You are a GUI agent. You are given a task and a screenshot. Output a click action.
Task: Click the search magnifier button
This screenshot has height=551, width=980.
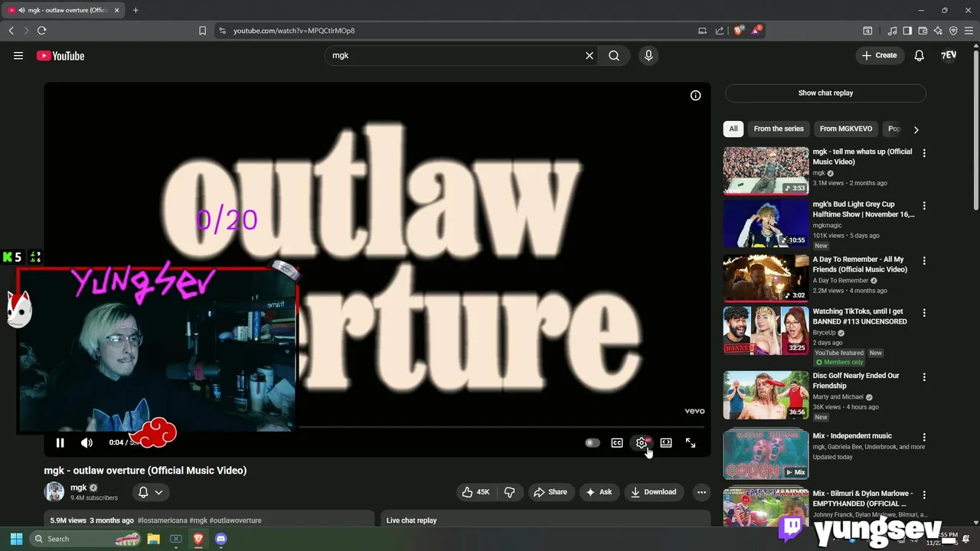(614, 55)
